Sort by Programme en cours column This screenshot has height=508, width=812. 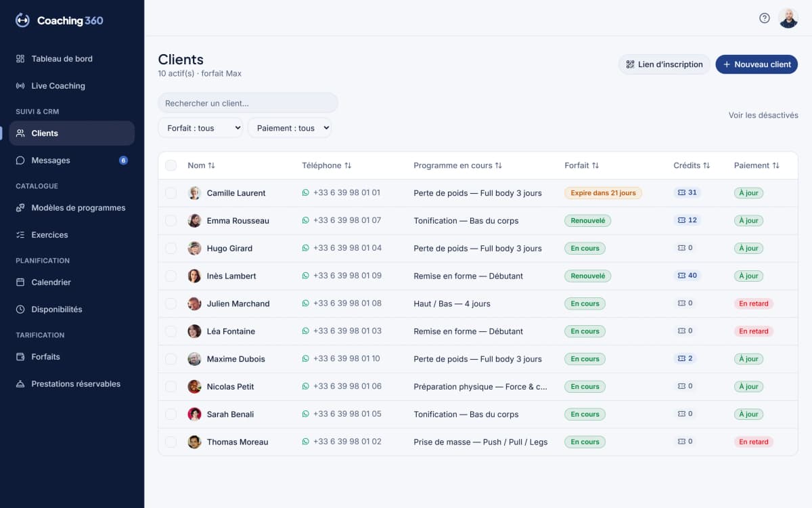(x=458, y=165)
